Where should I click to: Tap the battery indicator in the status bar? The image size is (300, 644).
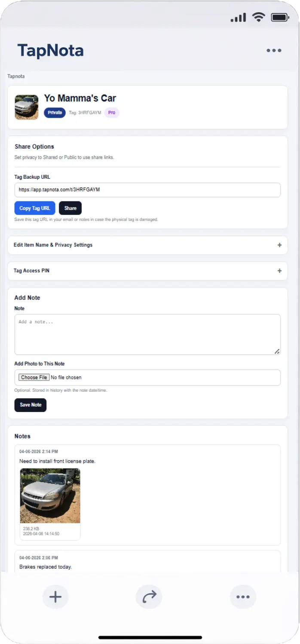tap(280, 17)
